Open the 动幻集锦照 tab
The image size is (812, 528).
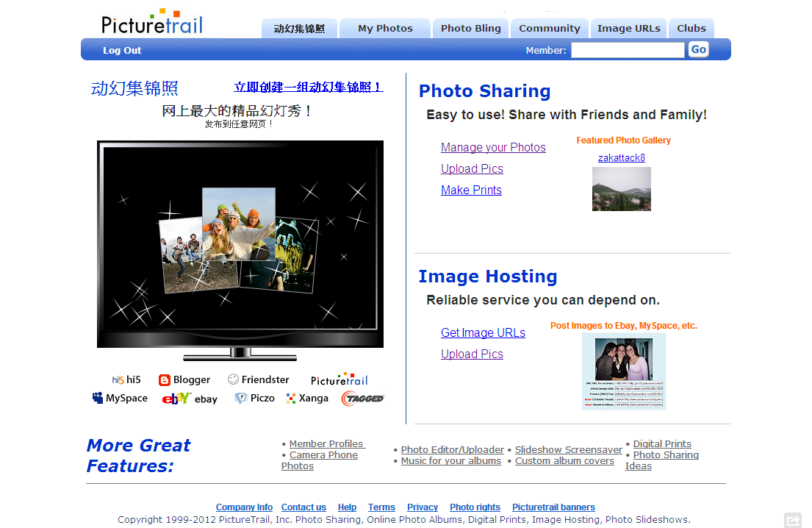pos(299,29)
